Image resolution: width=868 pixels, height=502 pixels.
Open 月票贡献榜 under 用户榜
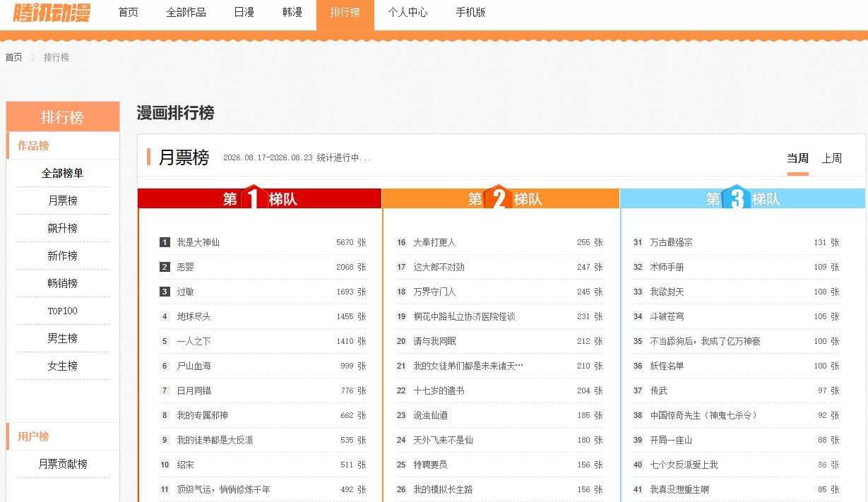coord(63,464)
